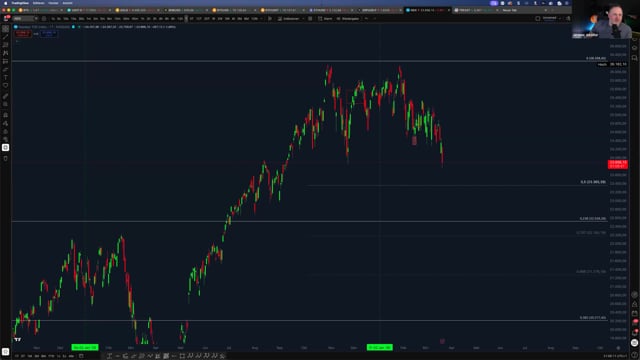Click the Alarm button in top toolbar
This screenshot has width=640, height=360.
pos(325,18)
